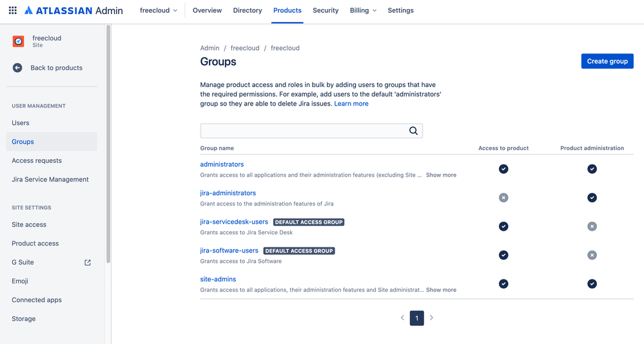Click the freecloud site avatar icon
The image size is (644, 344).
19,41
